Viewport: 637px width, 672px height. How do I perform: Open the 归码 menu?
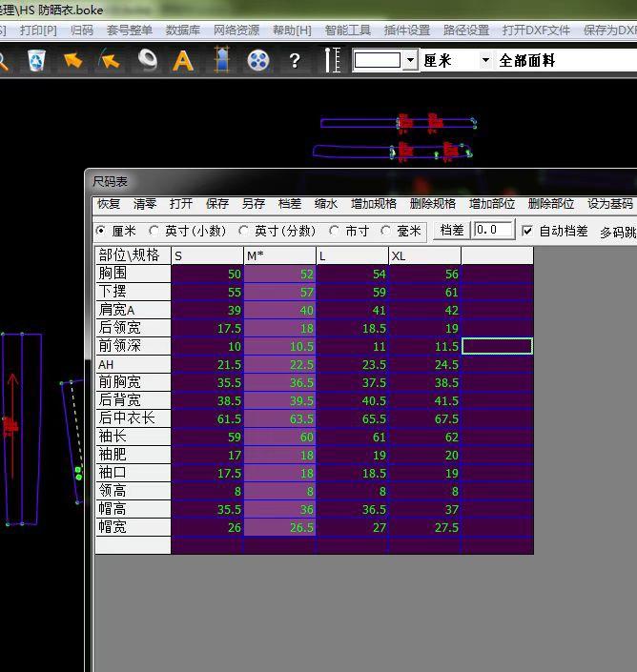82,31
